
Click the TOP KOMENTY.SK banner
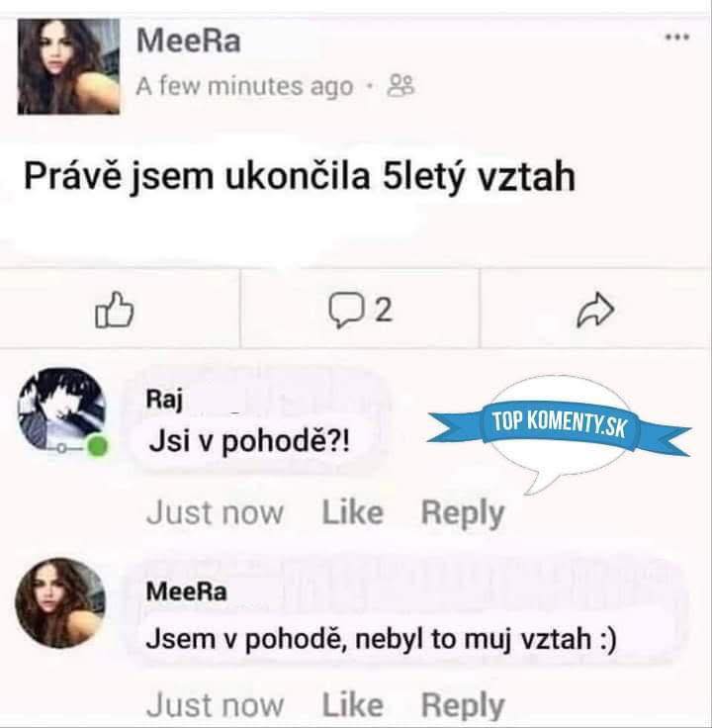click(560, 426)
